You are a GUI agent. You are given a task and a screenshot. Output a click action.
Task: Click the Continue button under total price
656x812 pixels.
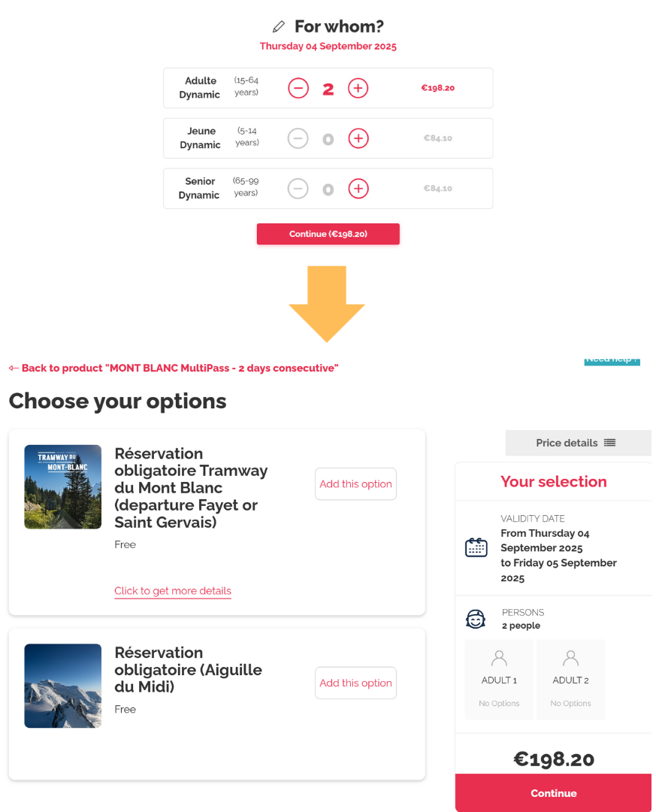point(554,793)
